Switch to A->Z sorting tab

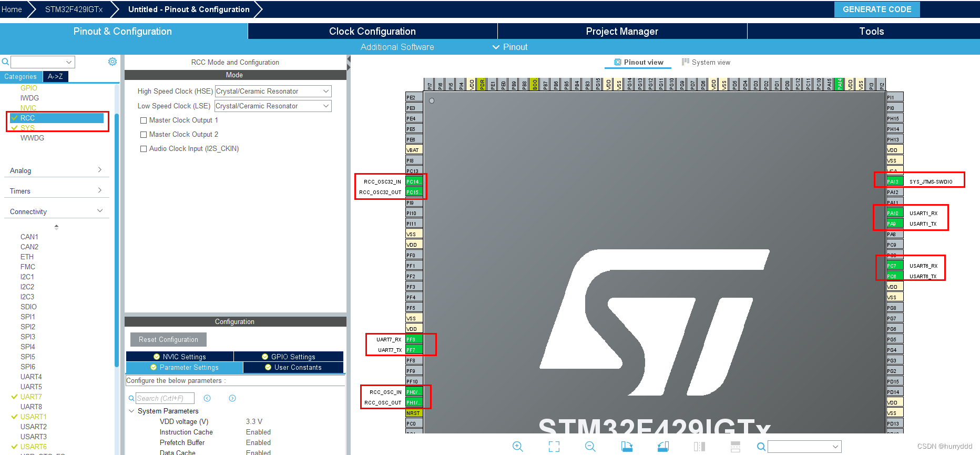[55, 76]
